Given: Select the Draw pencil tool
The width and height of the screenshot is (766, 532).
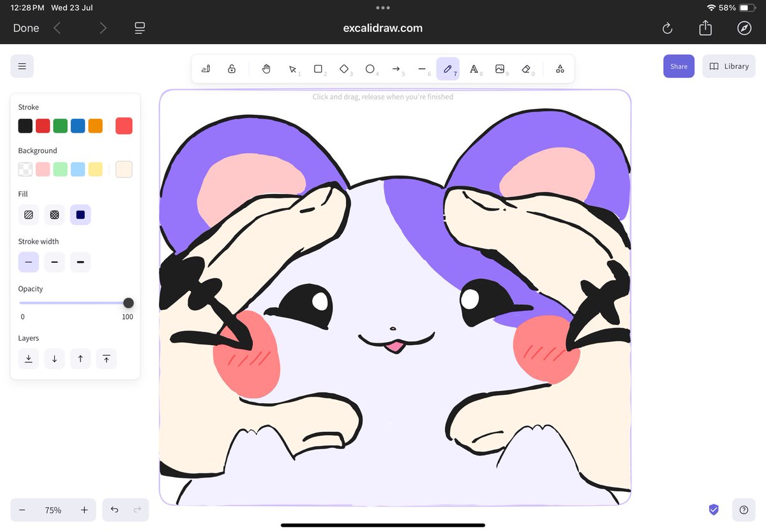Looking at the screenshot, I should tap(447, 69).
